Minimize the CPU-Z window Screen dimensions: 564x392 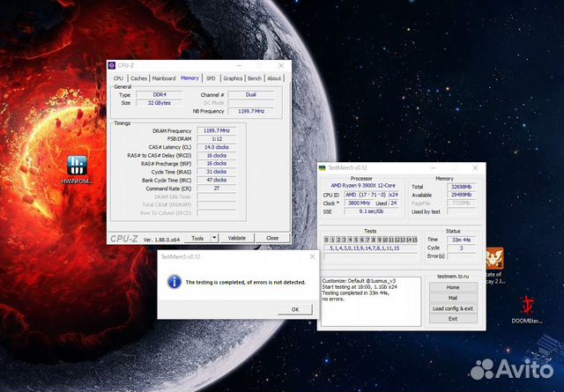coord(239,65)
